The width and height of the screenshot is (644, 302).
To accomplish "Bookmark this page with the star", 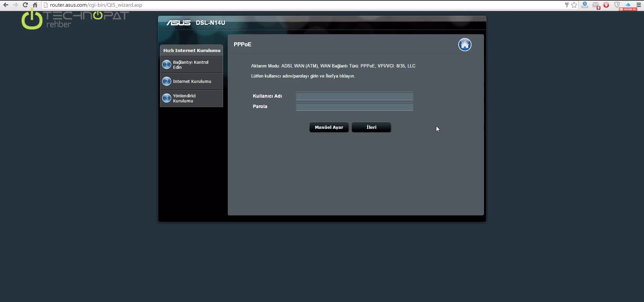I will pyautogui.click(x=574, y=5).
